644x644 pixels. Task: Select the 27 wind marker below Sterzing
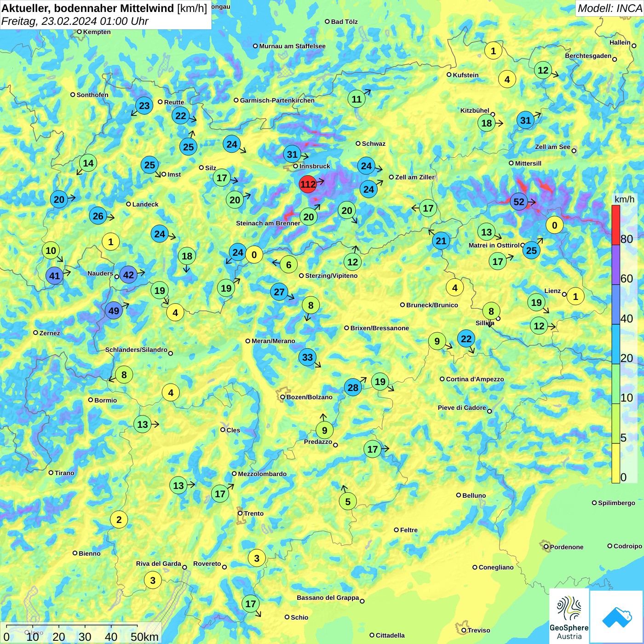(x=279, y=292)
